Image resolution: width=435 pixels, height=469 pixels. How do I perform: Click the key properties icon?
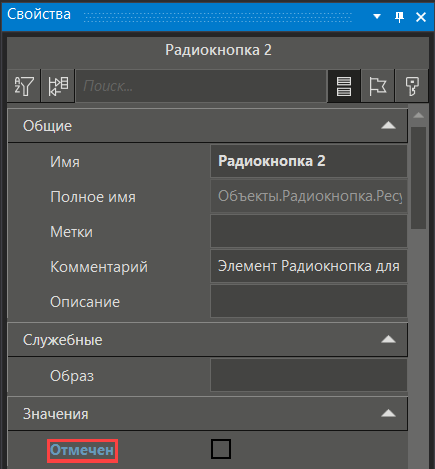(x=412, y=86)
